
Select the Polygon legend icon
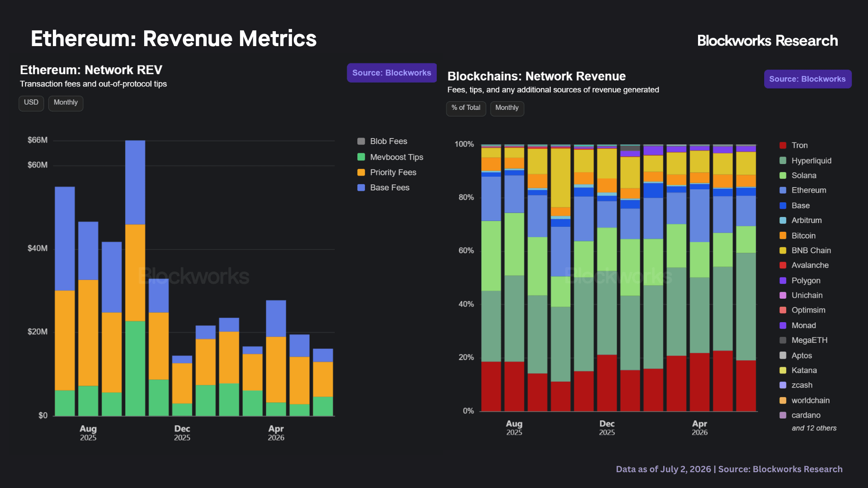click(783, 281)
